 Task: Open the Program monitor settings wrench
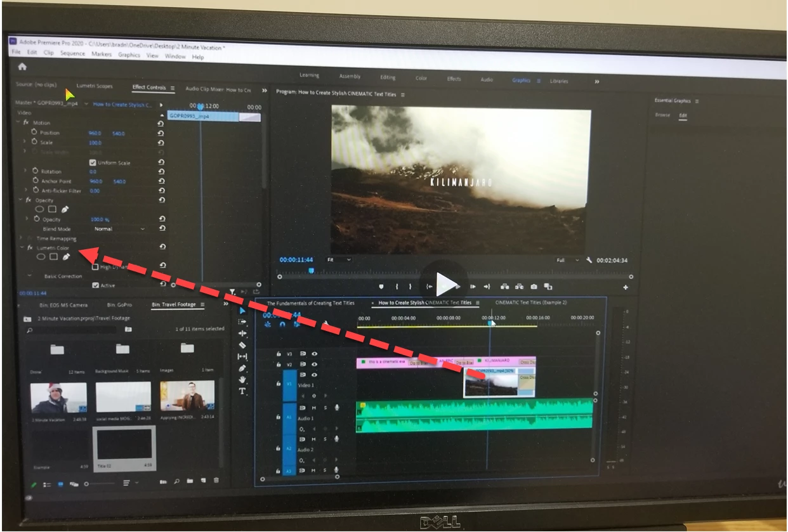point(589,260)
